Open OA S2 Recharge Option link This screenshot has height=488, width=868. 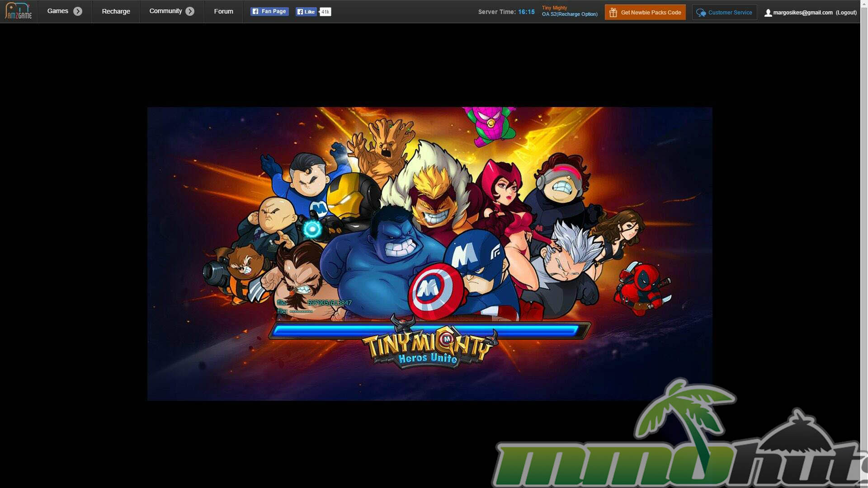click(570, 14)
